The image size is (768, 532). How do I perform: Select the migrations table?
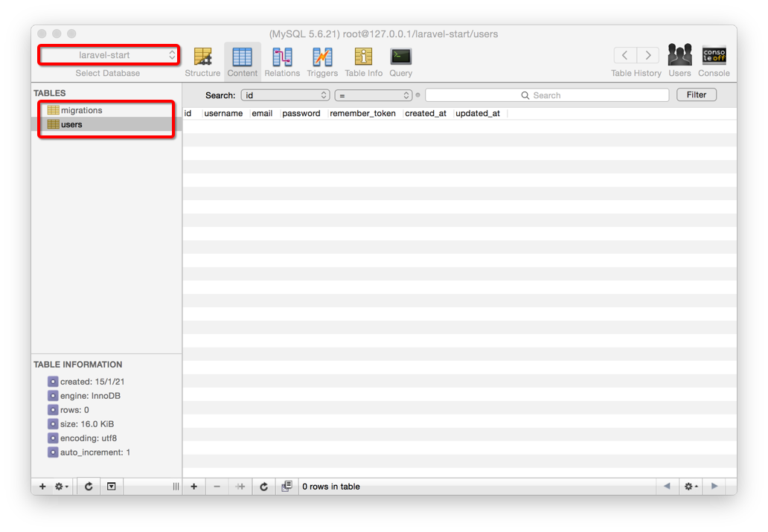(81, 110)
